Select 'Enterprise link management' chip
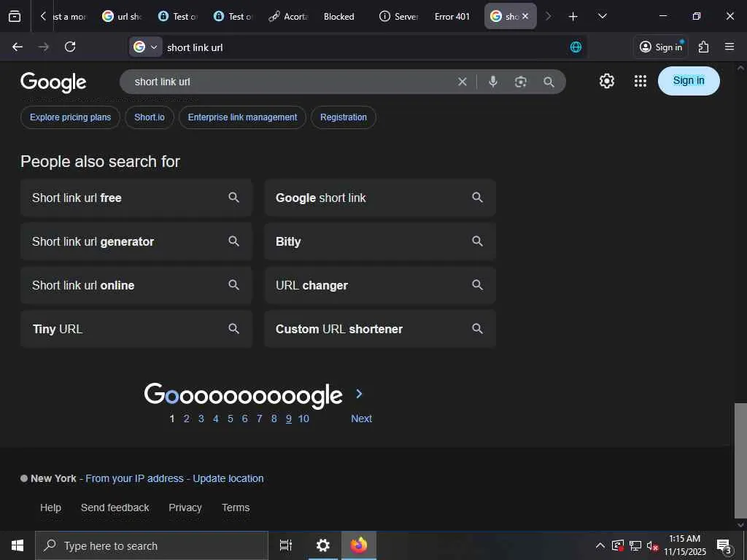747x560 pixels. pyautogui.click(x=242, y=117)
